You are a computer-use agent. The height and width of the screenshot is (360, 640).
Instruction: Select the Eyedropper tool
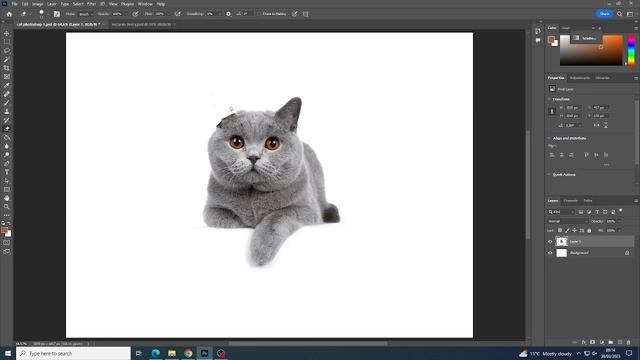click(7, 85)
